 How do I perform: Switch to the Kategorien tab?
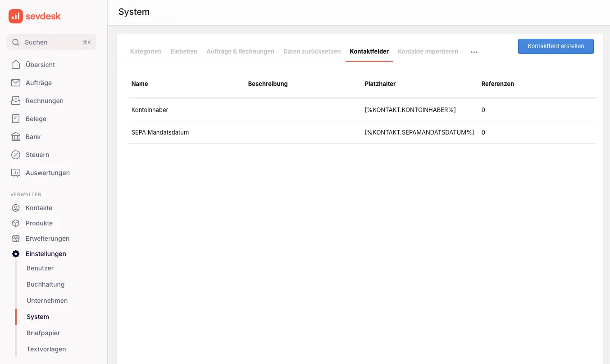pos(146,51)
